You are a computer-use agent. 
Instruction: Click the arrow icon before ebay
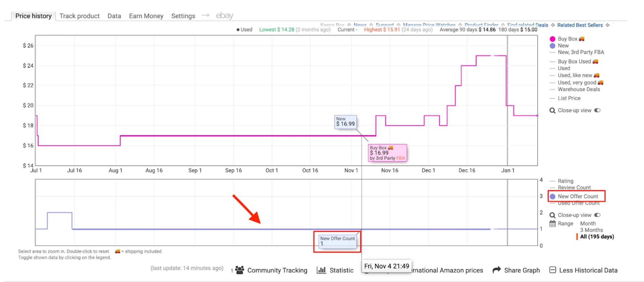tap(205, 15)
